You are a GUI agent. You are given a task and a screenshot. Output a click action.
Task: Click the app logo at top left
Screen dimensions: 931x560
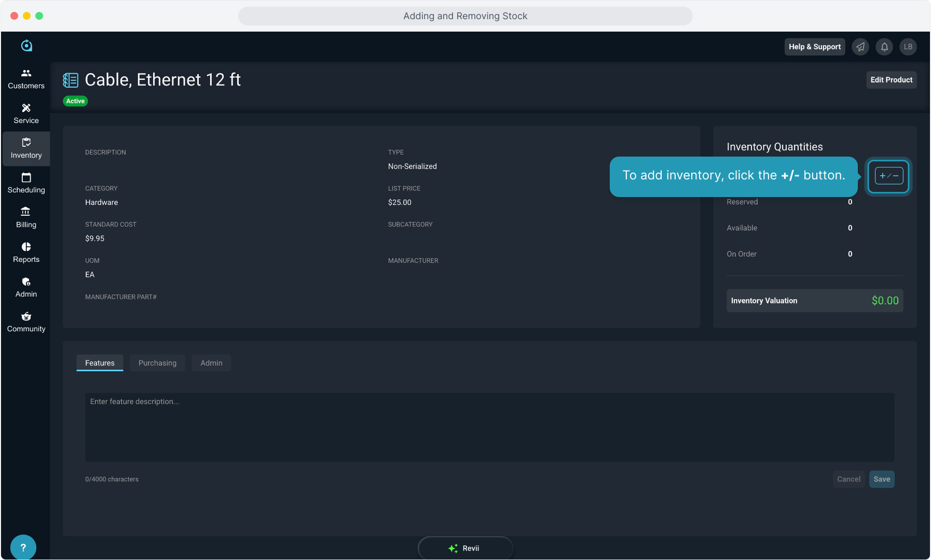(26, 46)
